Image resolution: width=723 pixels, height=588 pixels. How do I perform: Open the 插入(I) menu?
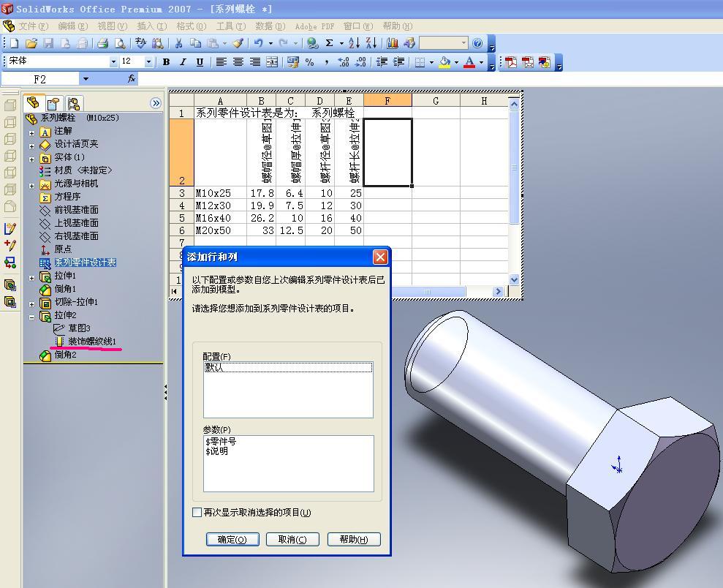coord(152,26)
